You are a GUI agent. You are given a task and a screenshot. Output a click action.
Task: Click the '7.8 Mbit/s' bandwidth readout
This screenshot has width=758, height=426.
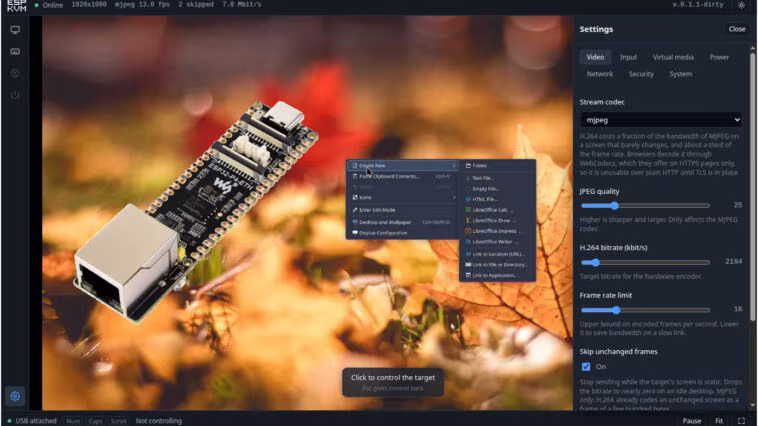(x=242, y=4)
